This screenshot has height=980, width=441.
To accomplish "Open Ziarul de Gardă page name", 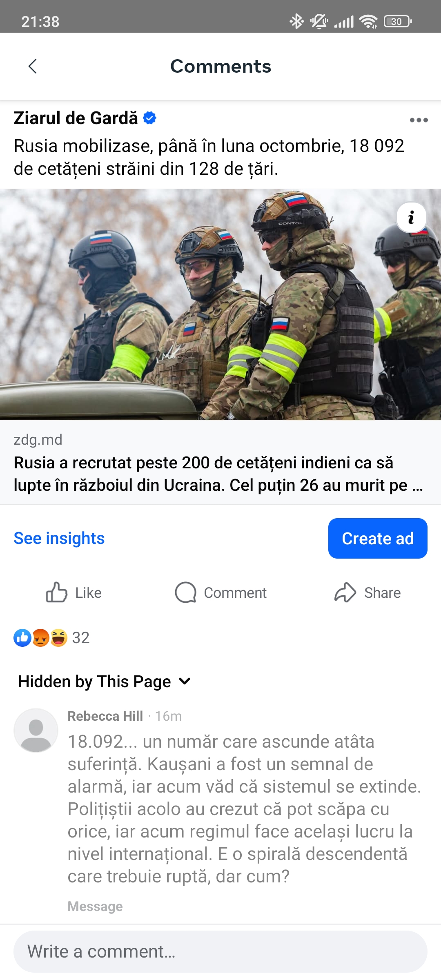I will tap(76, 118).
